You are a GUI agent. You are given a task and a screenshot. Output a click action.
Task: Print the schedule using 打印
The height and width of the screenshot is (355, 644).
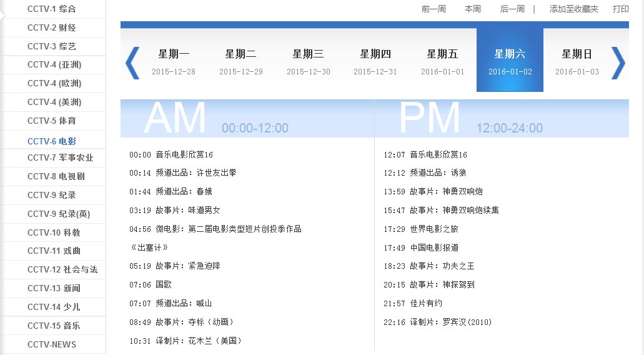pyautogui.click(x=620, y=9)
